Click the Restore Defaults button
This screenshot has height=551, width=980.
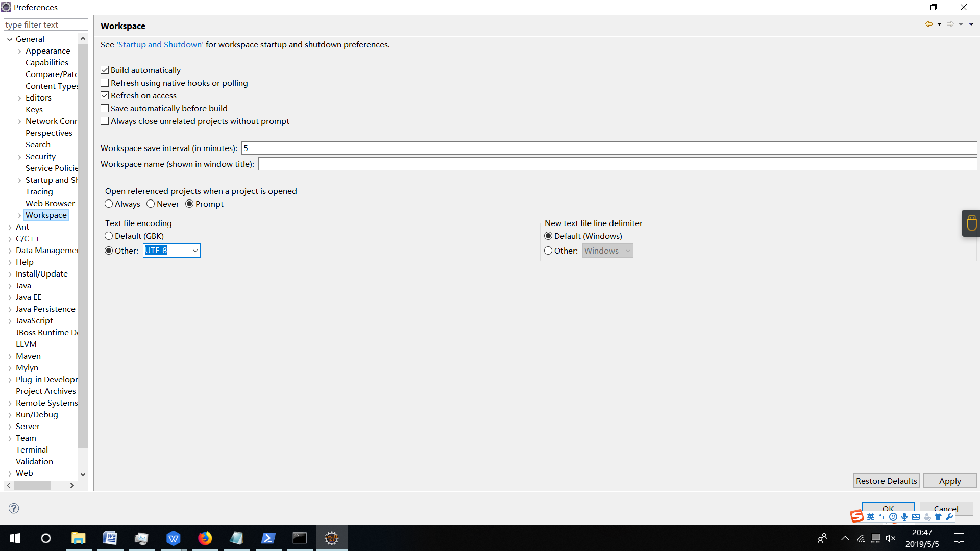[886, 481]
